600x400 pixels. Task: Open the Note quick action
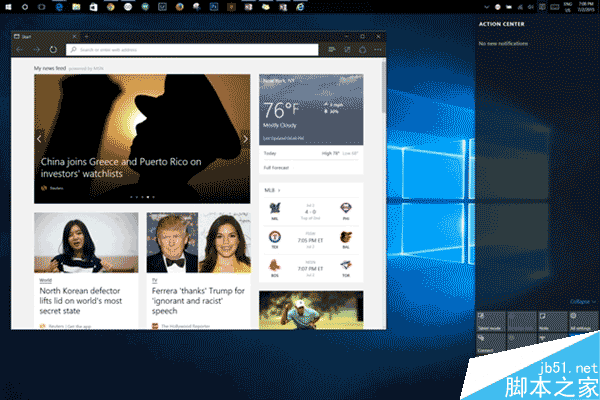pyautogui.click(x=553, y=321)
